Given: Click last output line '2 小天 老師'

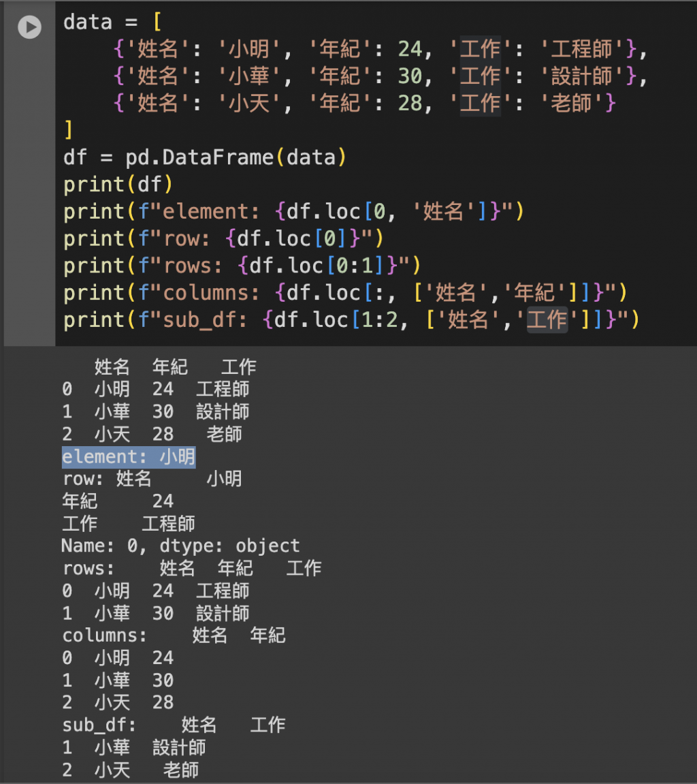Looking at the screenshot, I should [131, 770].
